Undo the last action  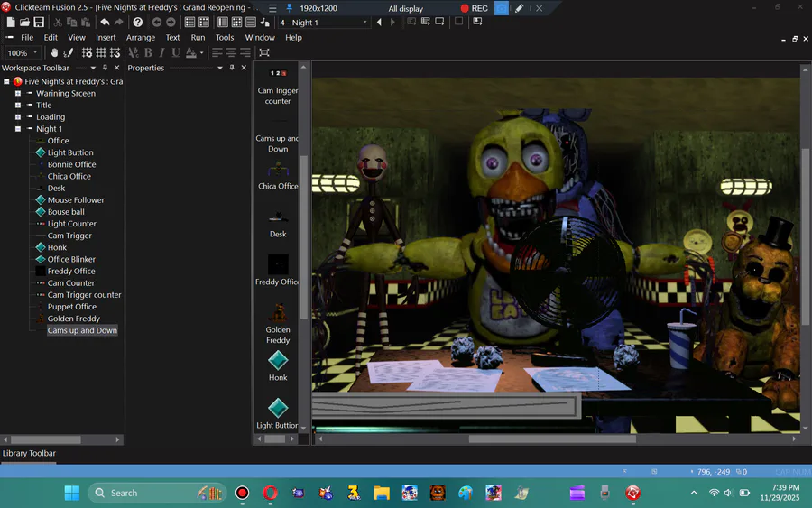pos(105,23)
